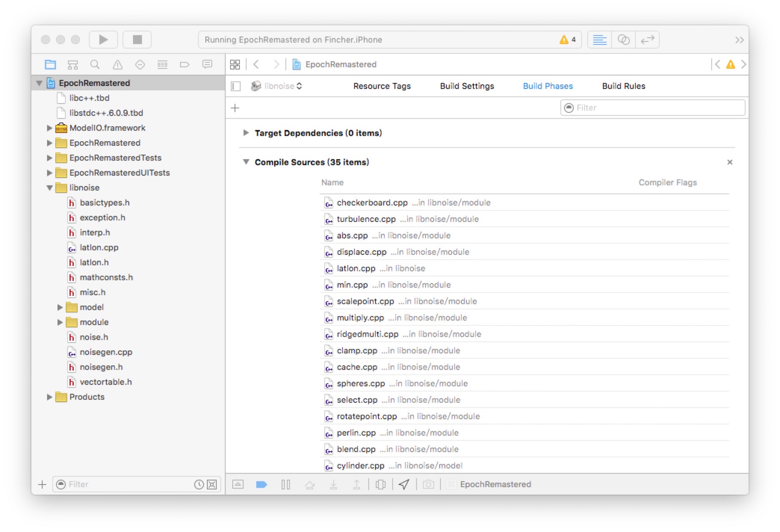Simulate location with the arrow icon
780x532 pixels.
click(x=404, y=484)
